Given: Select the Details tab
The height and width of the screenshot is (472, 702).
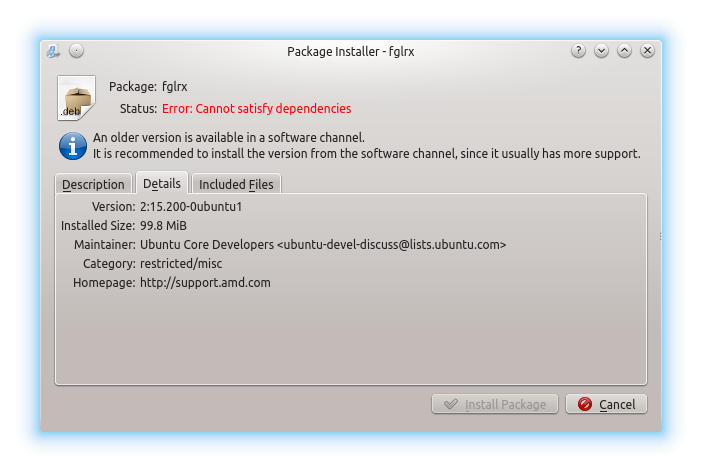Looking at the screenshot, I should pos(162,184).
